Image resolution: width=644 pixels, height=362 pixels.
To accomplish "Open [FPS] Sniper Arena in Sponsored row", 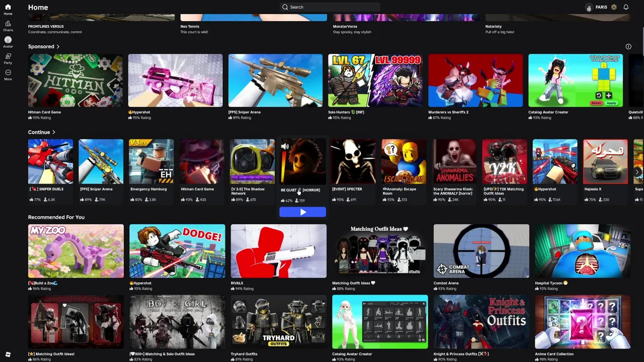I will (275, 80).
